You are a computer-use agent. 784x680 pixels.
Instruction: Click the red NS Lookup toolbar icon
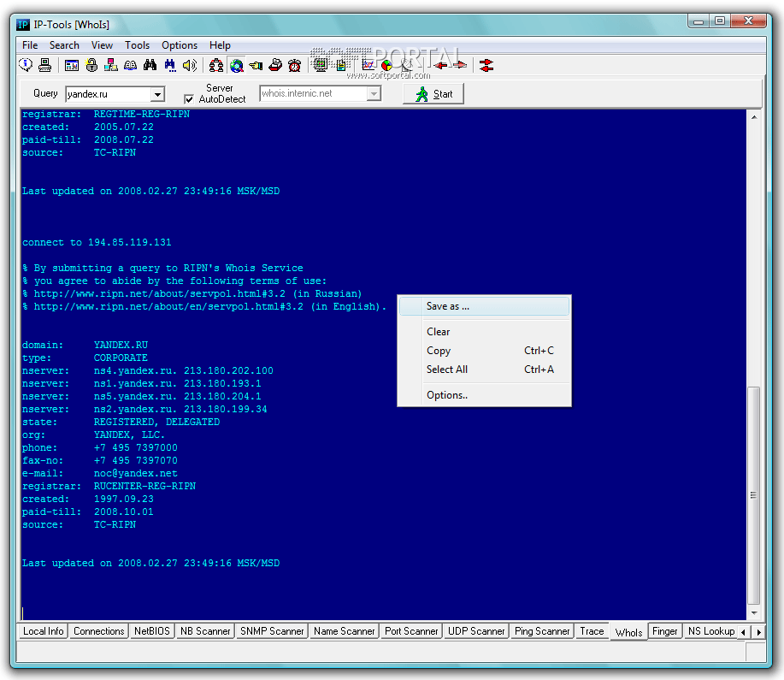(x=275, y=65)
